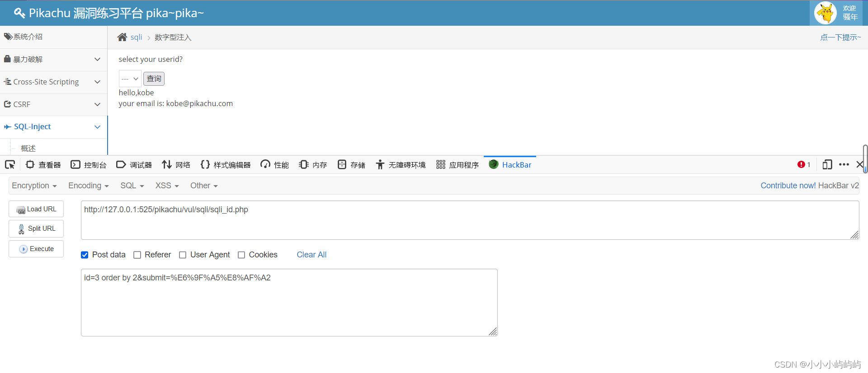Screen dimensions: 868x373
Task: Close the developer tools panel
Action: pos(860,165)
